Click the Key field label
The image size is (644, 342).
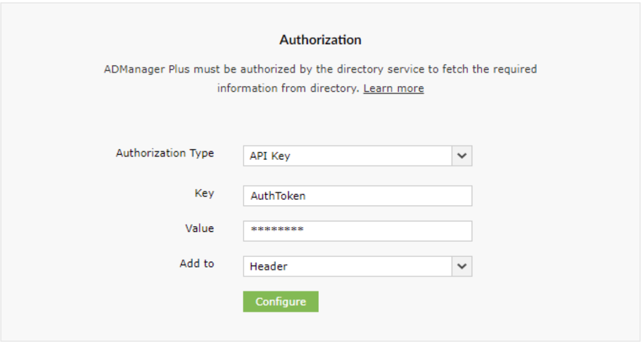point(204,193)
